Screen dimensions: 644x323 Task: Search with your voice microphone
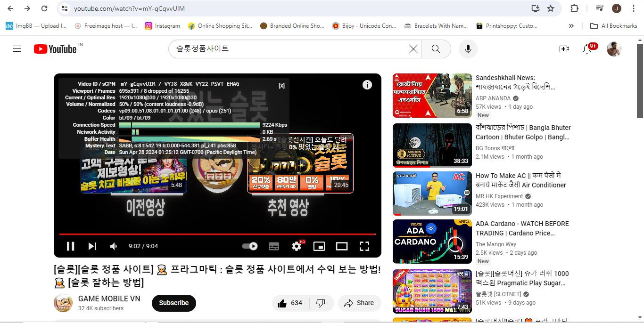click(x=468, y=49)
